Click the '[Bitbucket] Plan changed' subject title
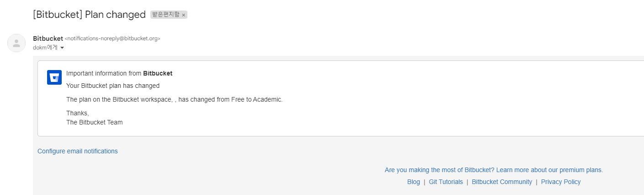The height and width of the screenshot is (195, 644). (89, 15)
